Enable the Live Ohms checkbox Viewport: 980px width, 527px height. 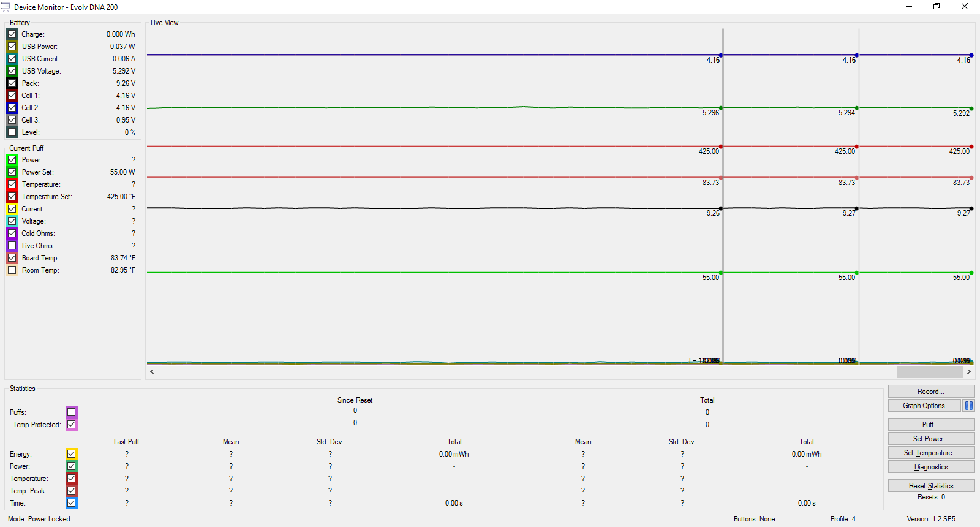[x=12, y=246]
